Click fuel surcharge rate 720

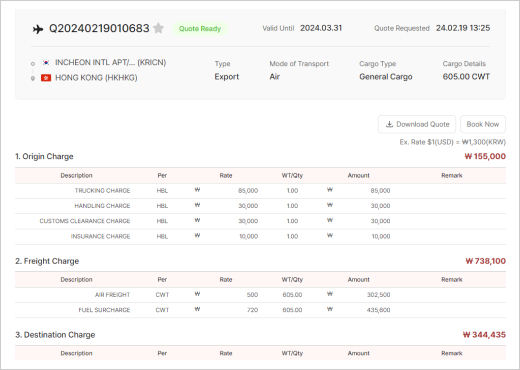coord(252,310)
